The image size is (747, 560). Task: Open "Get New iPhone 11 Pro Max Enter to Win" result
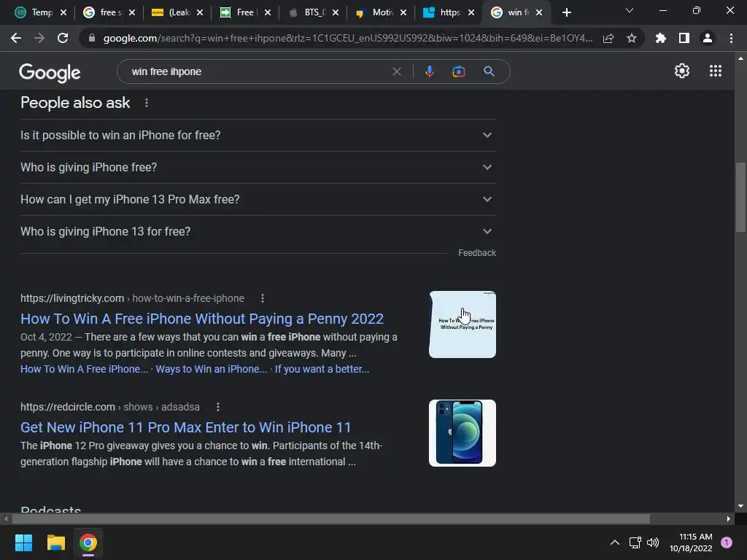click(x=186, y=427)
